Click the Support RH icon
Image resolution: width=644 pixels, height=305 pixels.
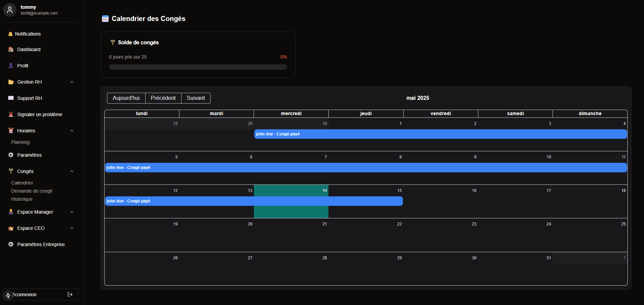(11, 98)
